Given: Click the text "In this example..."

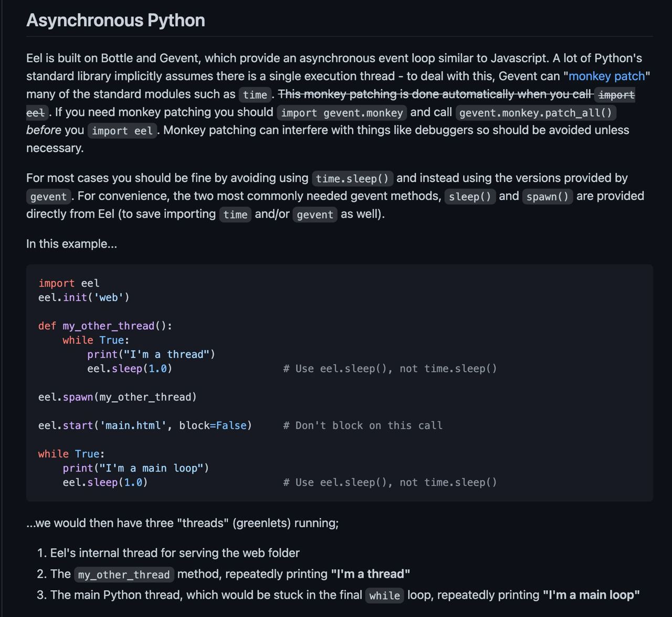Looking at the screenshot, I should coord(71,244).
